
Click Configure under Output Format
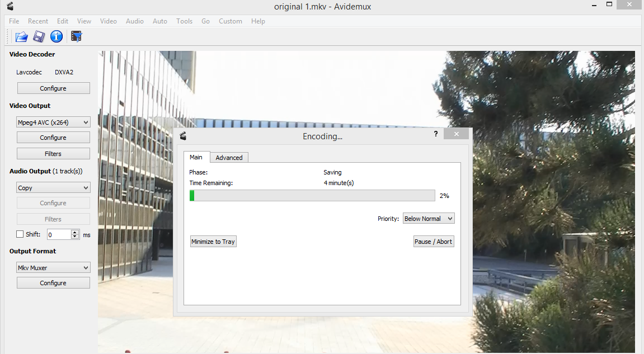[x=53, y=283]
